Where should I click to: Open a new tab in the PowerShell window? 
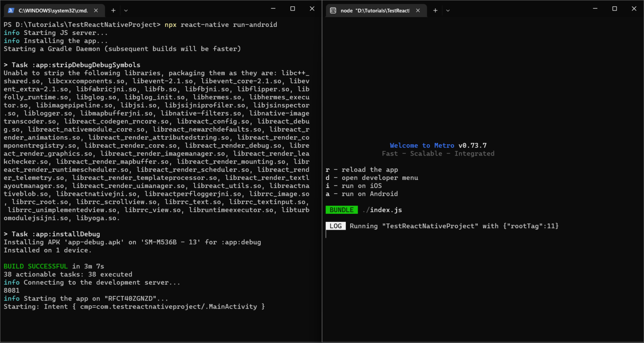pos(113,10)
